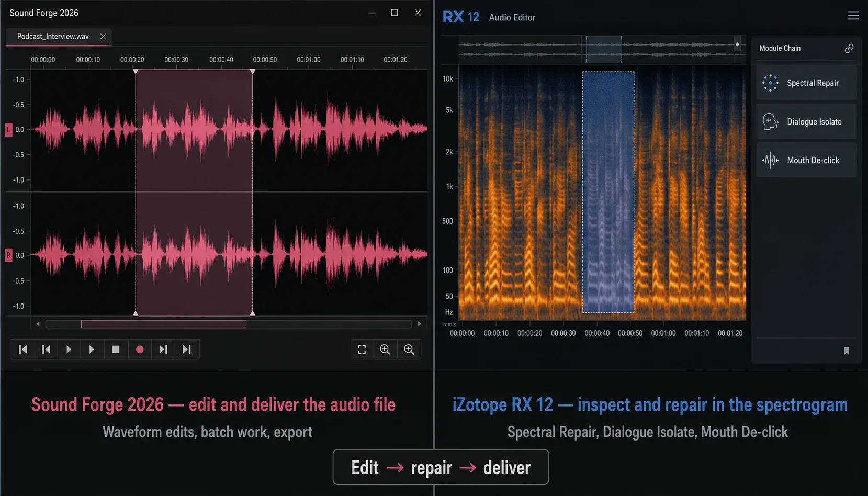Click the skip-back button beside the play buttons

point(46,350)
